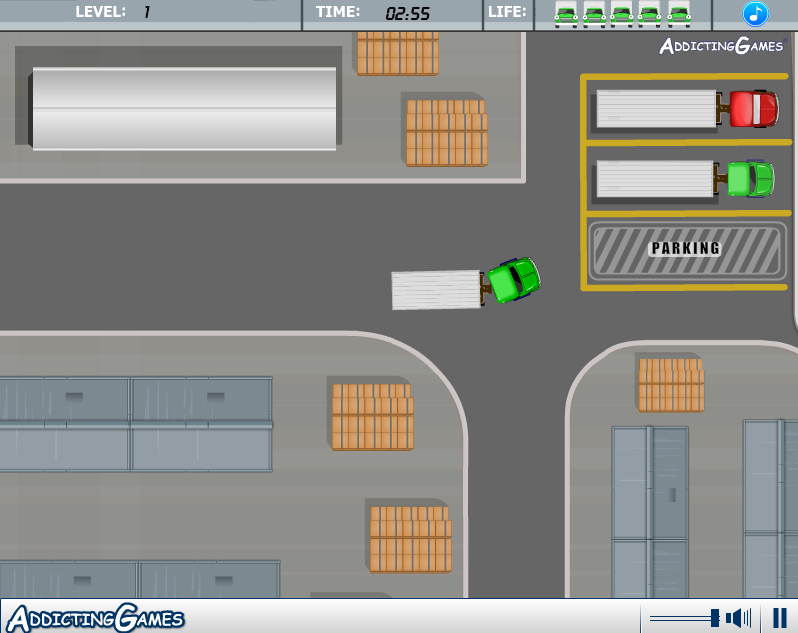Image resolution: width=798 pixels, height=633 pixels.
Task: Toggle the blue music note button
Action: click(x=755, y=14)
